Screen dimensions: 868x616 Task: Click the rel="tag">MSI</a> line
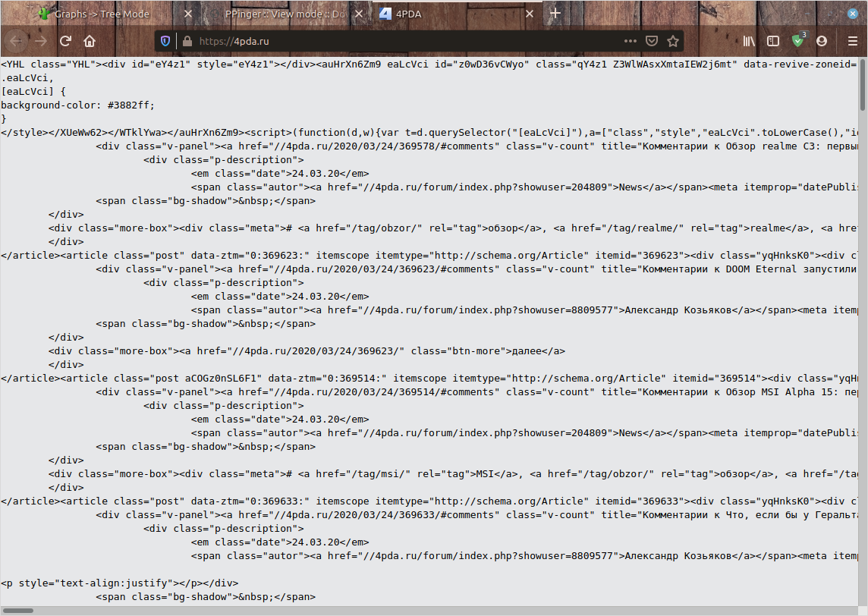tap(453, 474)
